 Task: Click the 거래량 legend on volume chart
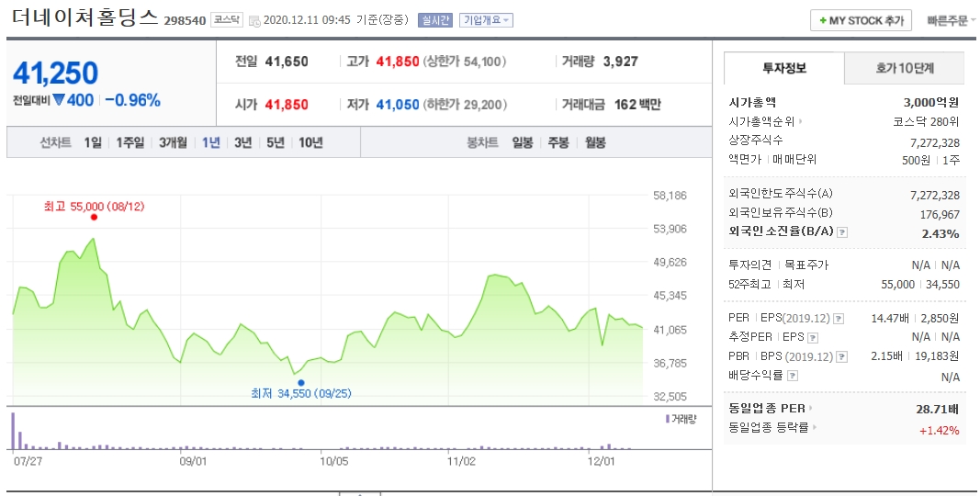click(x=681, y=419)
